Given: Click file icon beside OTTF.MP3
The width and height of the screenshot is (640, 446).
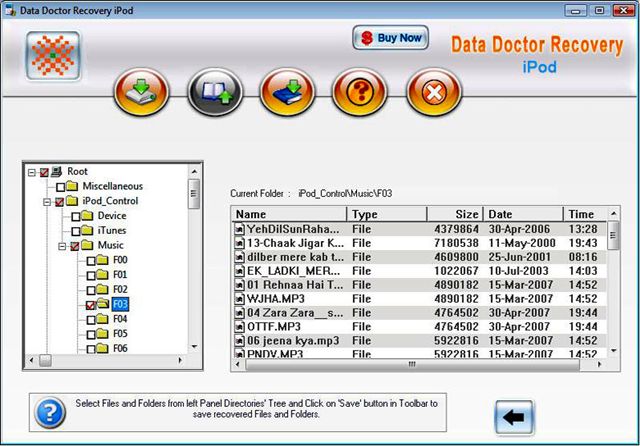Looking at the screenshot, I should click(x=240, y=326).
